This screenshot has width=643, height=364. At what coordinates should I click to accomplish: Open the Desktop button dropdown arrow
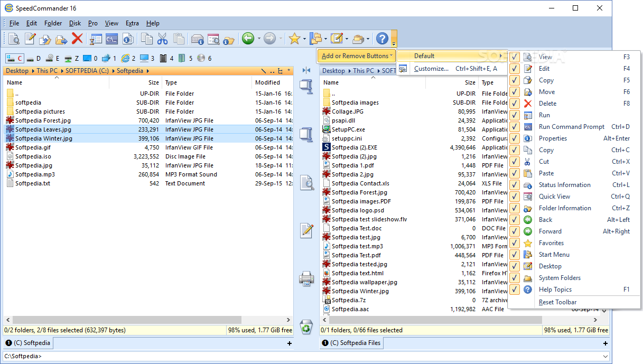[347, 39]
